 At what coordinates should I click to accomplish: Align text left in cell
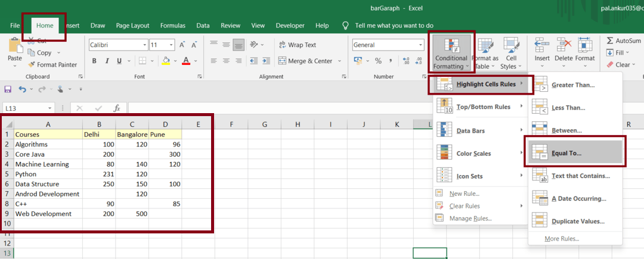pyautogui.click(x=213, y=61)
